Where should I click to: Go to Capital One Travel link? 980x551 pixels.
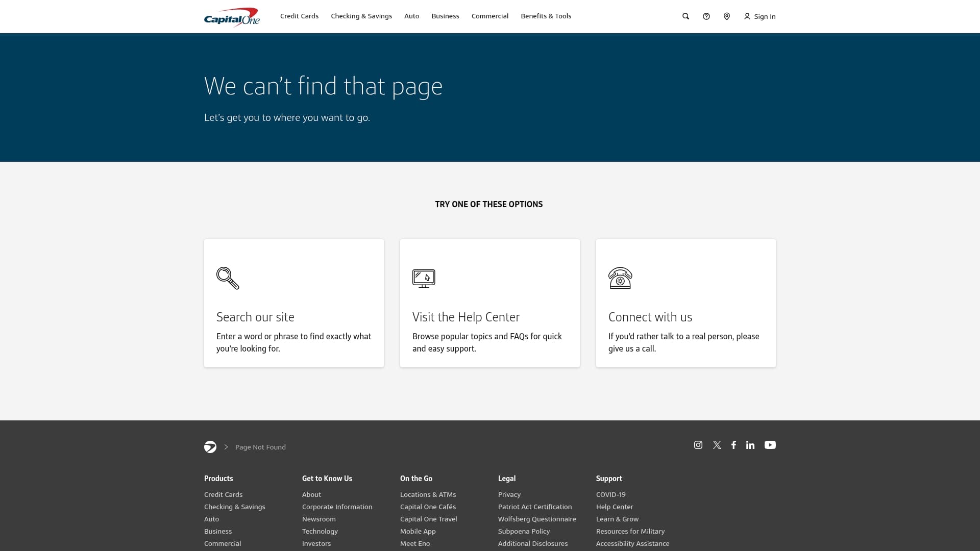pos(428,519)
